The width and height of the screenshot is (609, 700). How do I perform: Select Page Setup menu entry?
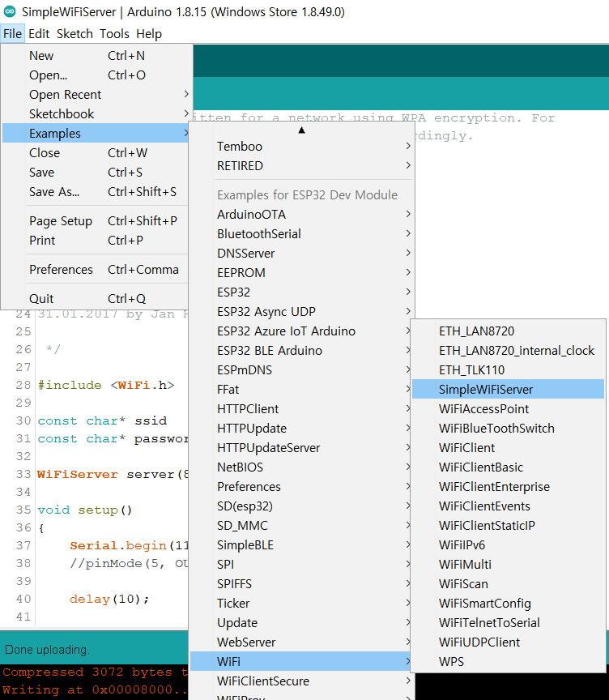pos(61,221)
